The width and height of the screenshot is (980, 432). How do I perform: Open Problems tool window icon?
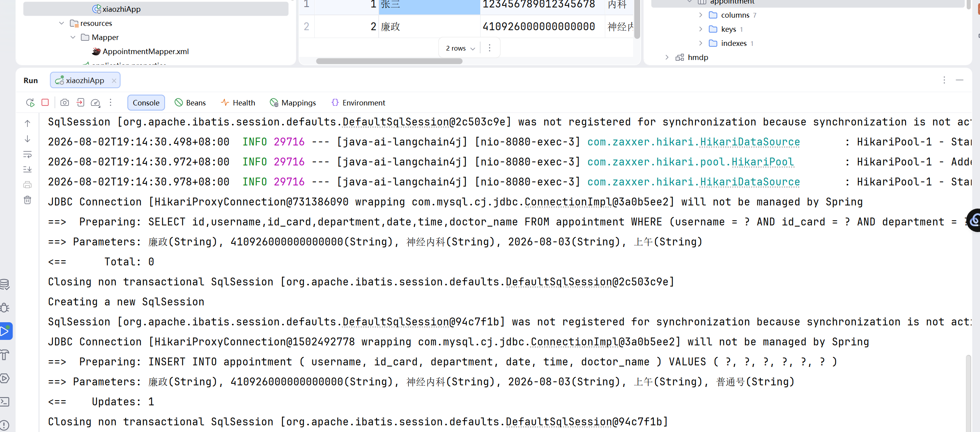pyautogui.click(x=5, y=425)
